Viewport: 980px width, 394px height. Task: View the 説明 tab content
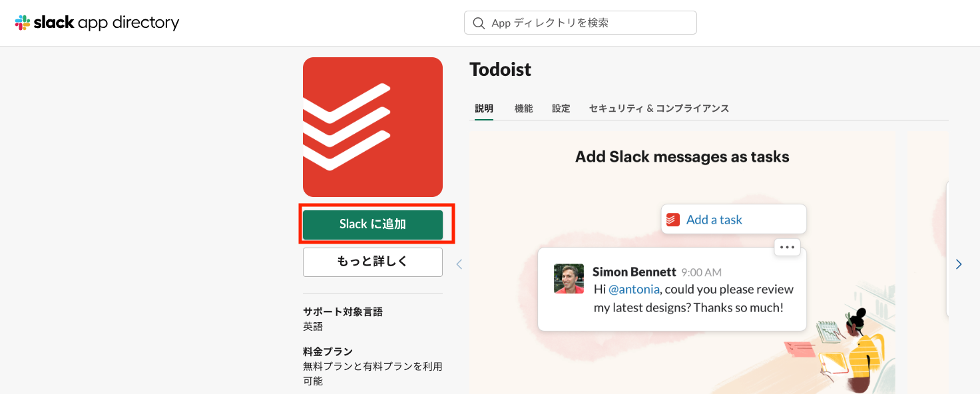pos(484,108)
